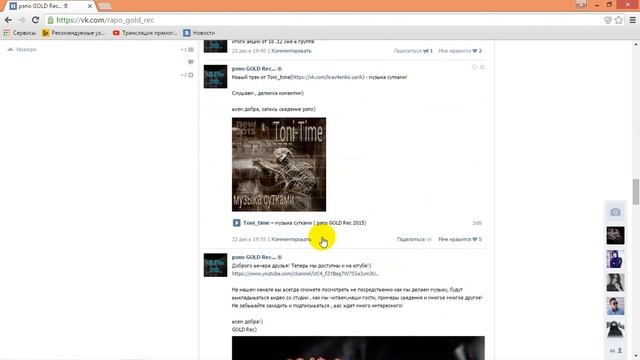This screenshot has width=640, height=360.
Task: Open a new tab button
Action: [105, 6]
